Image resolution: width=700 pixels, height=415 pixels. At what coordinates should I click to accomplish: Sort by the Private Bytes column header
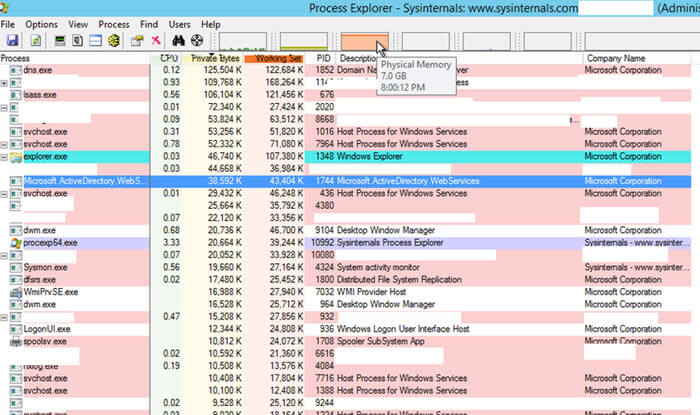coord(214,58)
